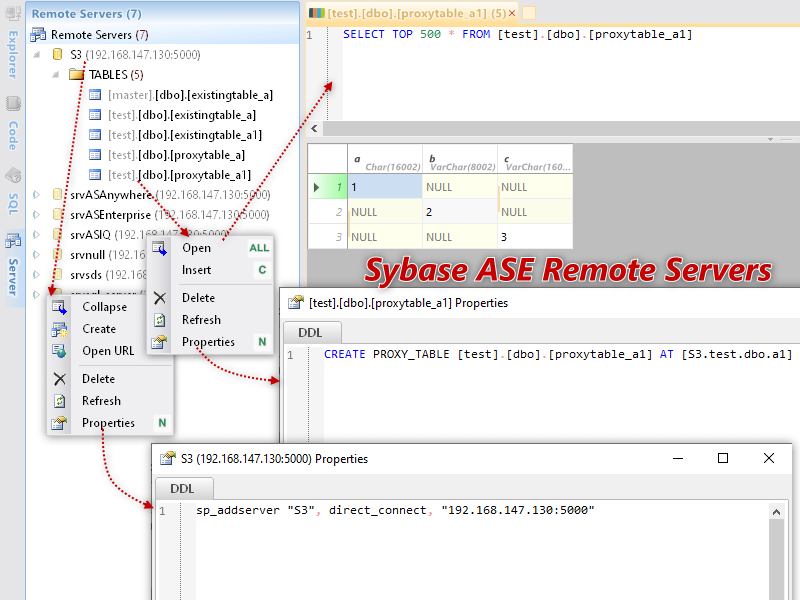The image size is (800, 600).
Task: Choose Insert from the table context menu
Action: click(x=196, y=270)
